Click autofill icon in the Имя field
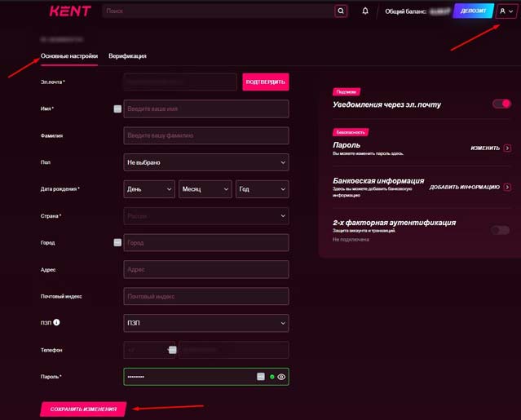This screenshot has height=420, width=521. [117, 108]
